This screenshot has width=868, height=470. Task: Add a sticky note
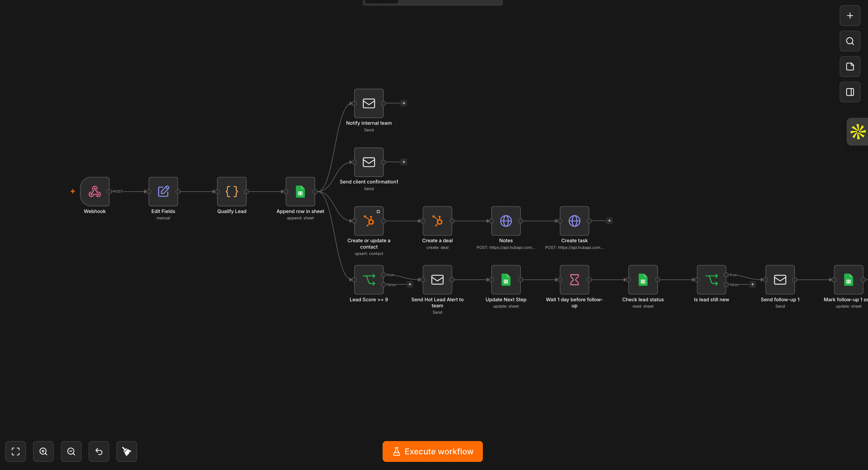point(850,67)
